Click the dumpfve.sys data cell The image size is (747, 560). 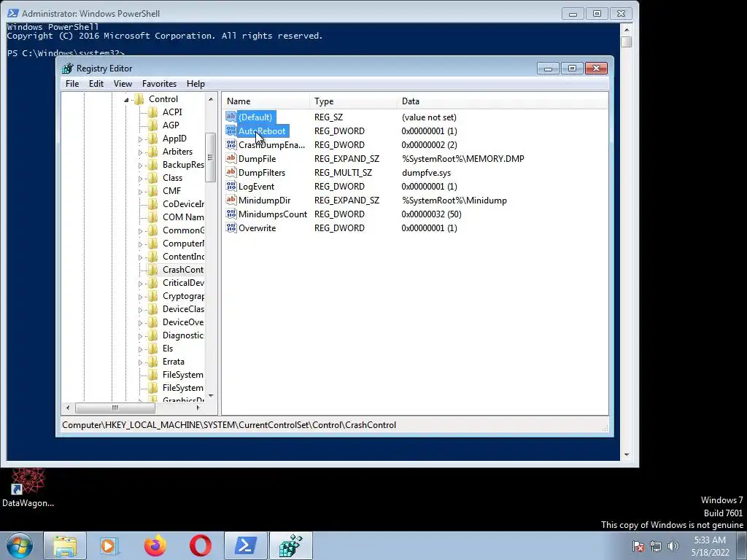click(x=426, y=172)
